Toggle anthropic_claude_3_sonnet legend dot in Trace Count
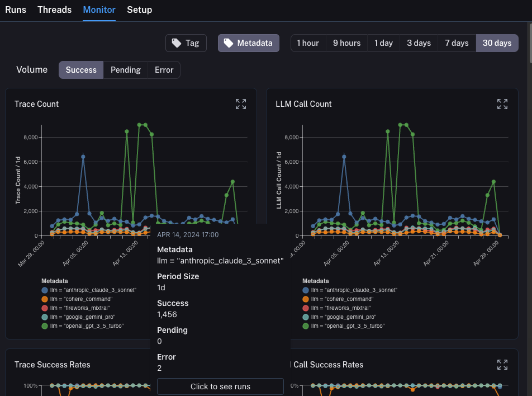Image resolution: width=532 pixels, height=396 pixels. point(45,290)
